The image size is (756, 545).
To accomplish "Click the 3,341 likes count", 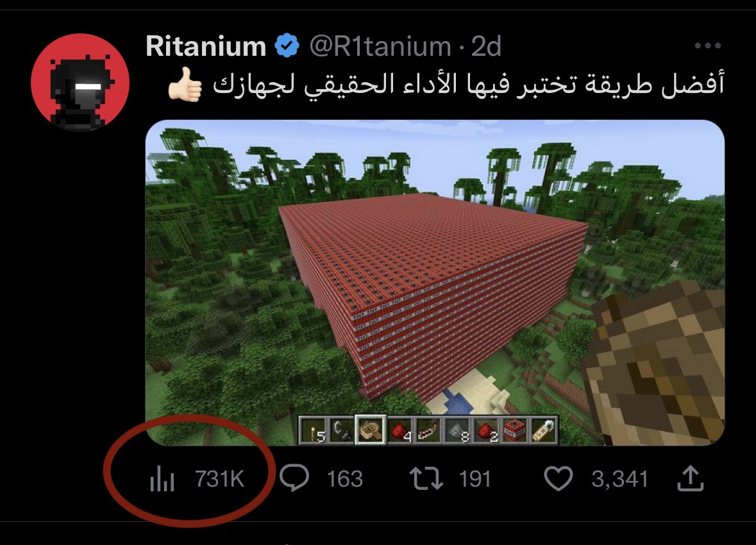I will point(619,479).
